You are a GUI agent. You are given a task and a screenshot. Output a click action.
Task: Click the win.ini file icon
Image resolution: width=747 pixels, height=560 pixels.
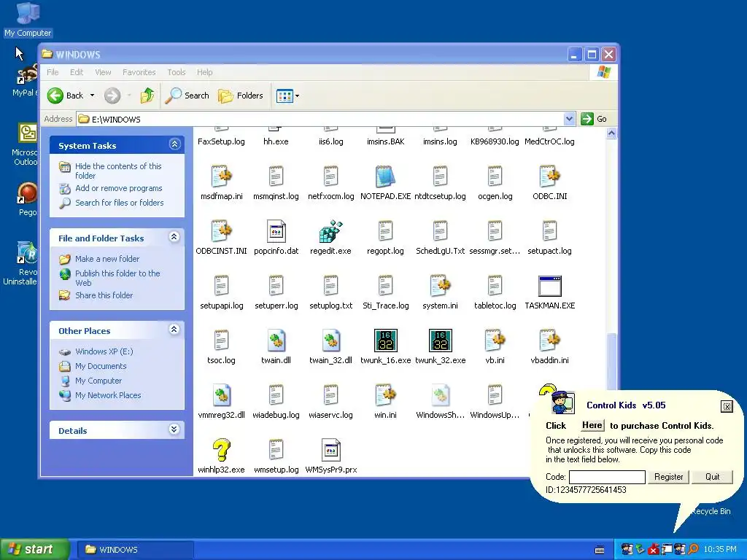[x=385, y=395]
